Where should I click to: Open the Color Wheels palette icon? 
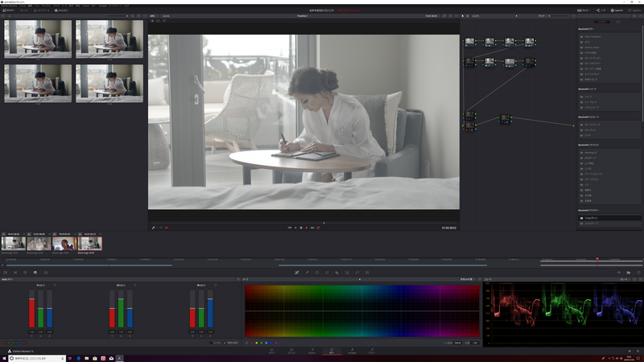coord(25,273)
